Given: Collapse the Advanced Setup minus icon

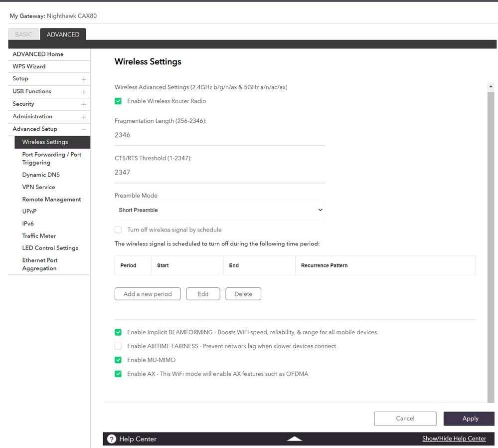Looking at the screenshot, I should [x=84, y=129].
